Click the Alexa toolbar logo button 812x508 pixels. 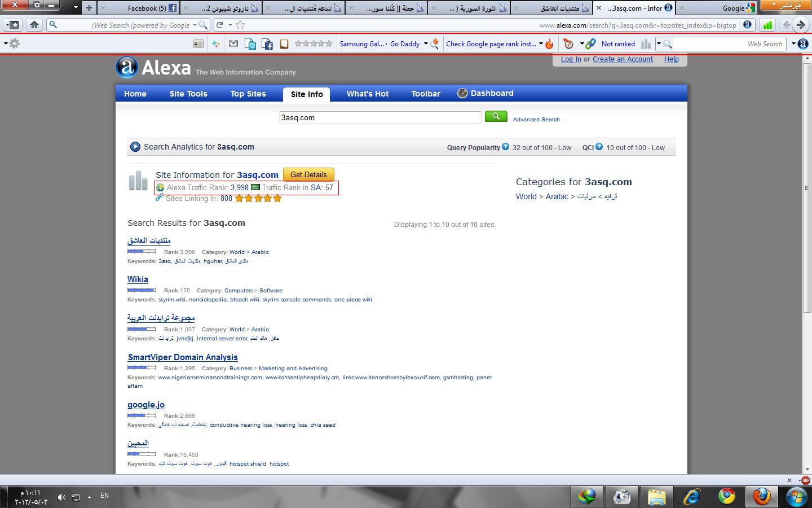pyautogui.click(x=803, y=43)
